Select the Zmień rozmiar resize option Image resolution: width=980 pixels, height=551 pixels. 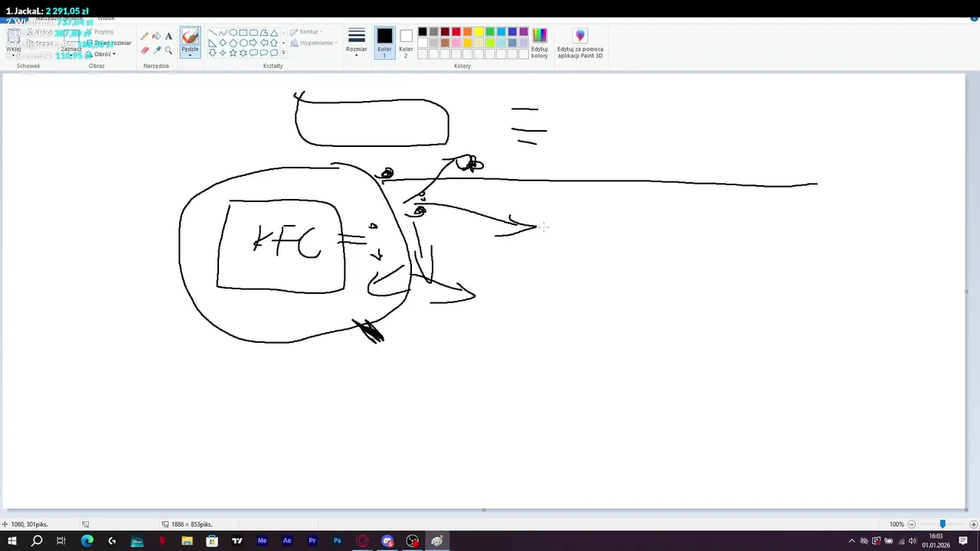point(109,43)
